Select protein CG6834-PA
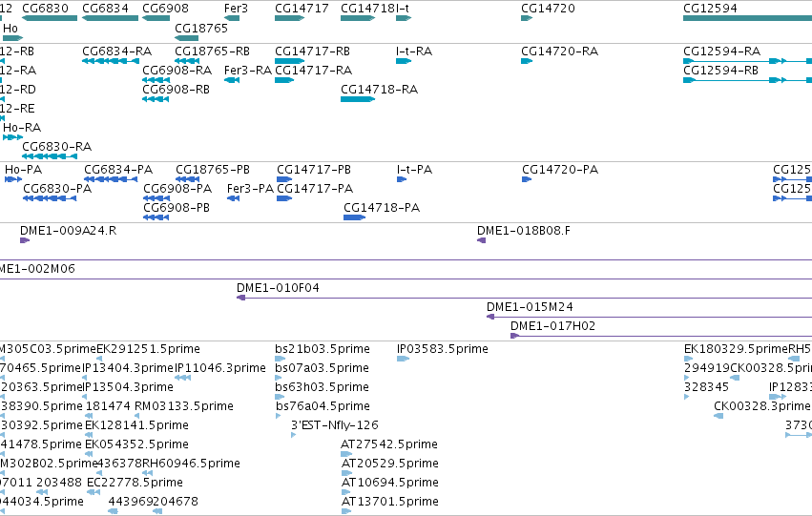Screen dimensions: 812x516 click(x=111, y=179)
